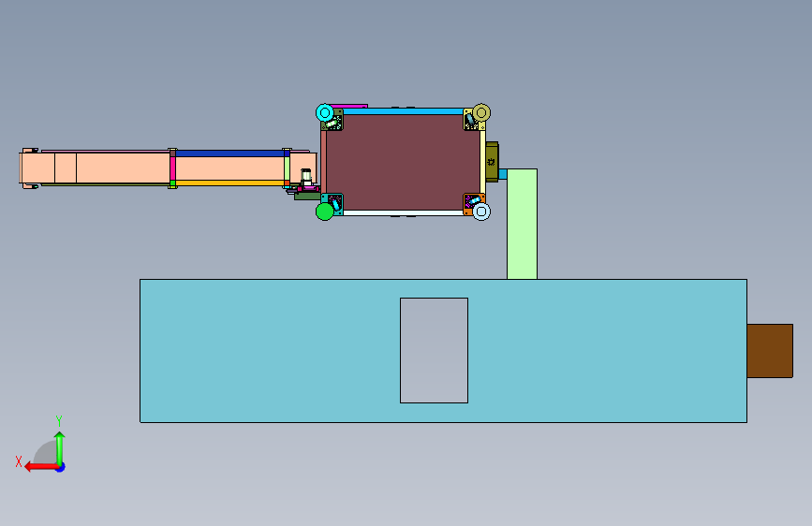Click the khaki ring at the frame corner
The image size is (812, 526).
pos(481,112)
